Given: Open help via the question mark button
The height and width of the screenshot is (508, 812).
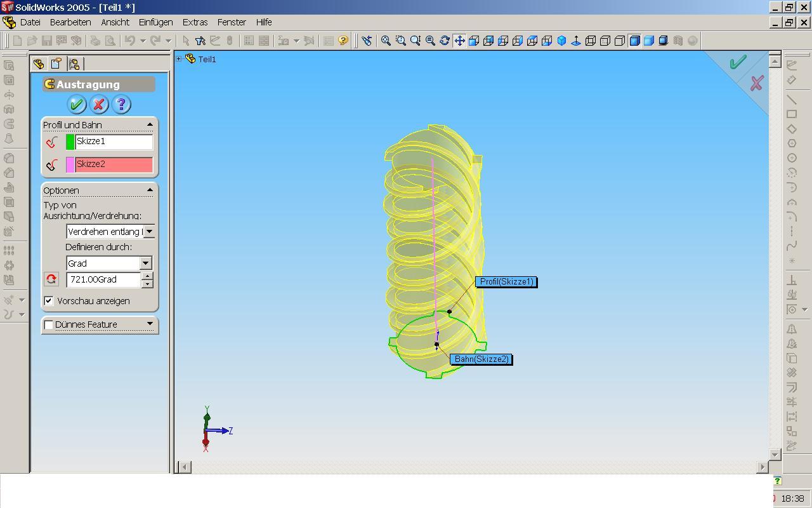Looking at the screenshot, I should (121, 104).
